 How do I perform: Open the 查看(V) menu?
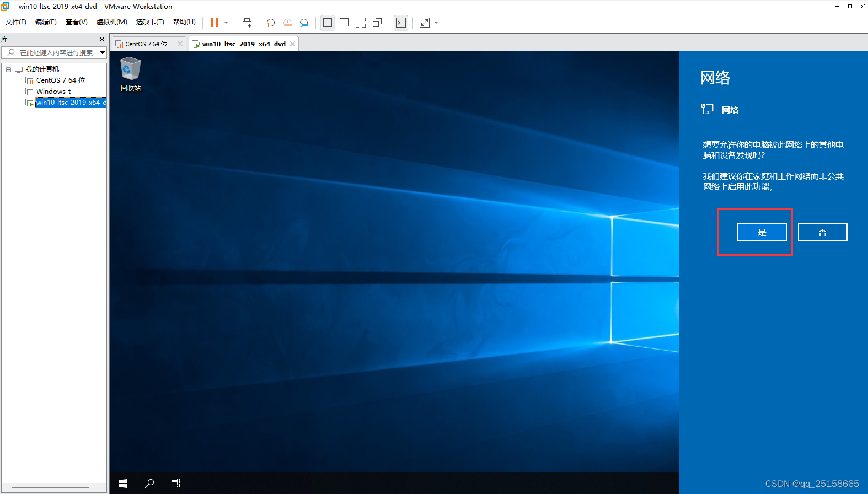pyautogui.click(x=76, y=22)
